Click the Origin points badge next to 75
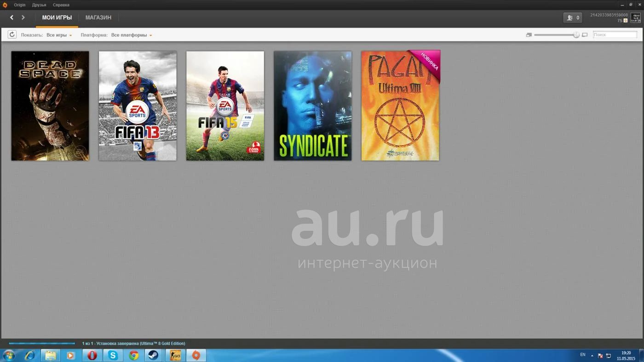The image size is (644, 362). (x=625, y=21)
